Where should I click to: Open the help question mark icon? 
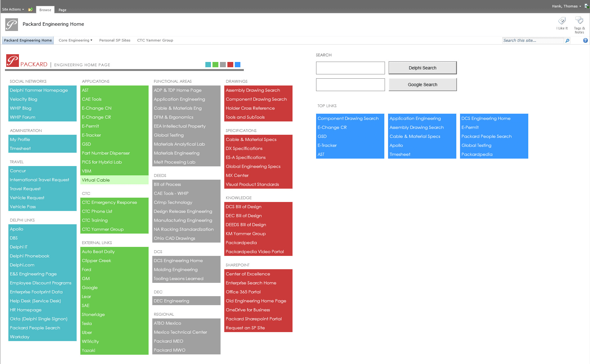[585, 41]
